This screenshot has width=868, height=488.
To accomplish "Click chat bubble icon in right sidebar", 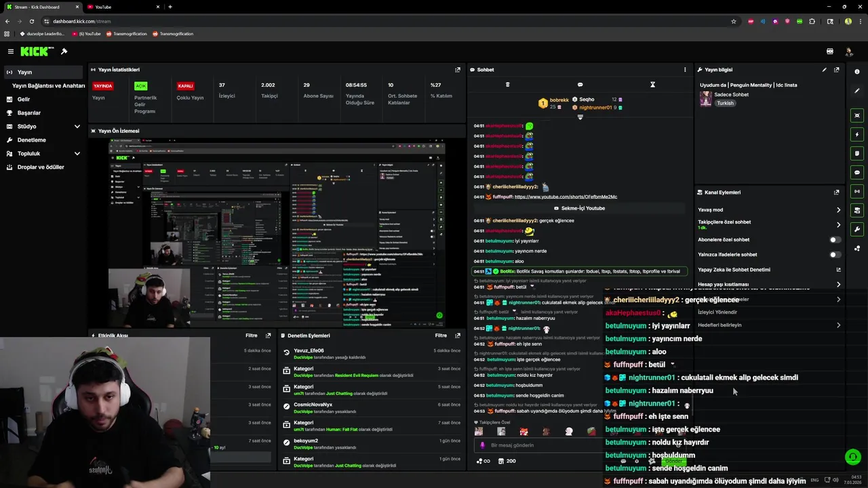I will click(x=857, y=173).
